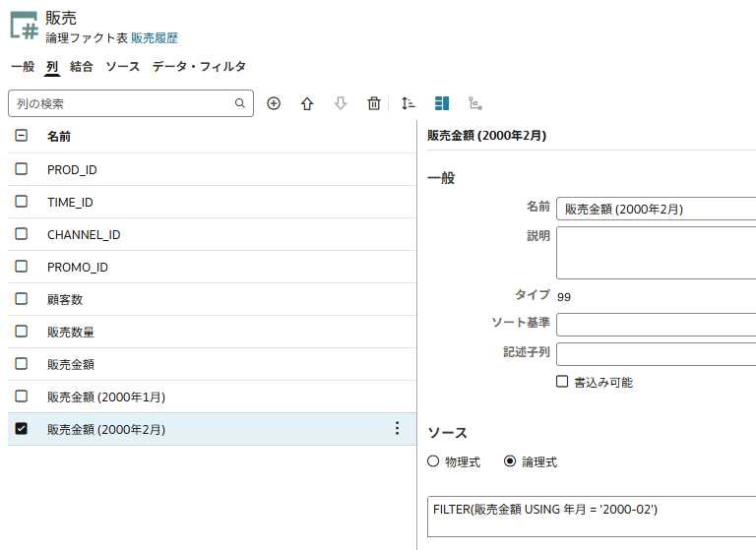
Task: Click the hierarchy tree toolbar icon
Action: coord(475,103)
